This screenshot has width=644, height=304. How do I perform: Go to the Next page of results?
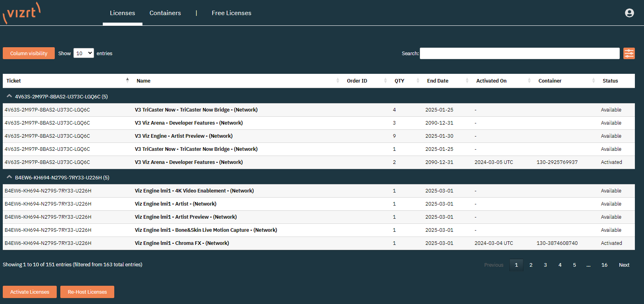point(624,265)
